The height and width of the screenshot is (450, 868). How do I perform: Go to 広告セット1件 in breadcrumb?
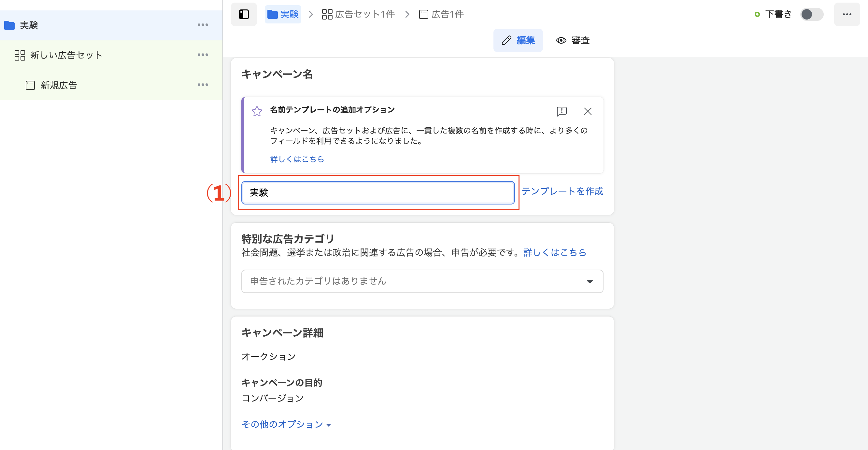click(359, 14)
